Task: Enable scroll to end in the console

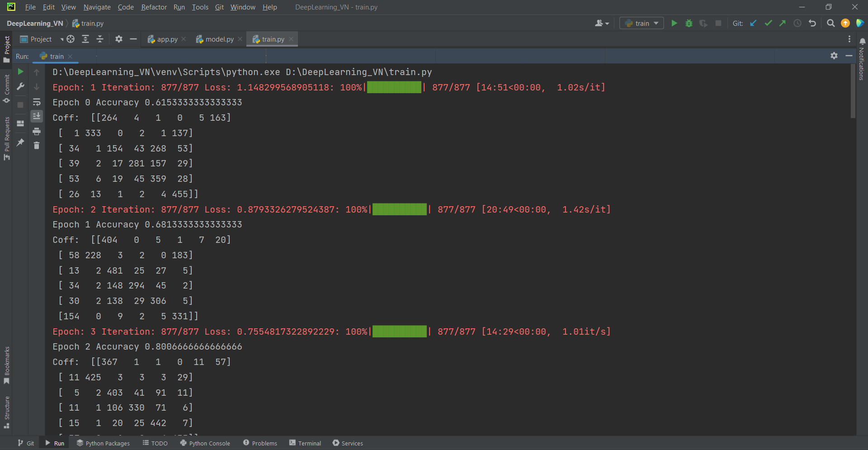Action: click(37, 116)
